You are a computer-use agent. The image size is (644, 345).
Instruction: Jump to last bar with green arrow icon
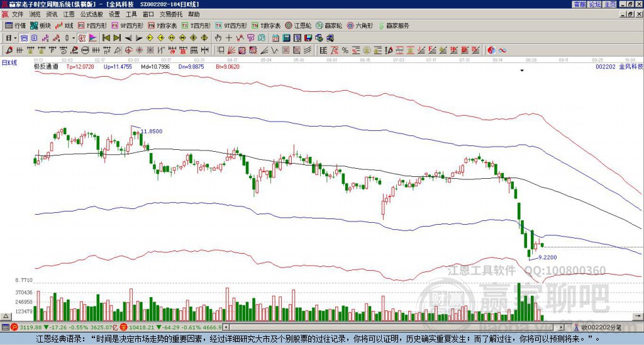click(x=117, y=38)
